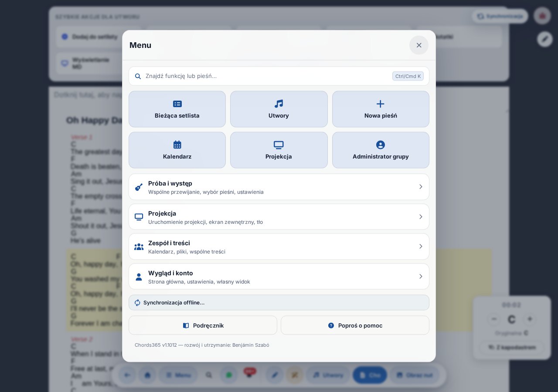Click the Synchronizacja pill in the background header
Image resolution: width=558 pixels, height=392 pixels.
(500, 16)
